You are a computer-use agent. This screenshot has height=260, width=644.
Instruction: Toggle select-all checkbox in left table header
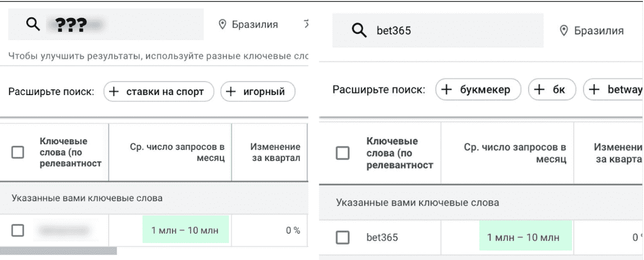point(18,153)
